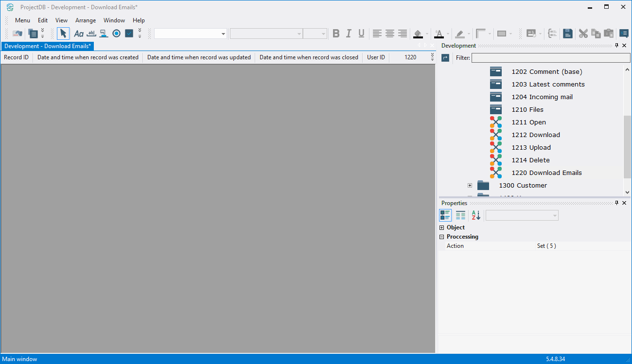
Task: Click the align center icon
Action: [389, 34]
